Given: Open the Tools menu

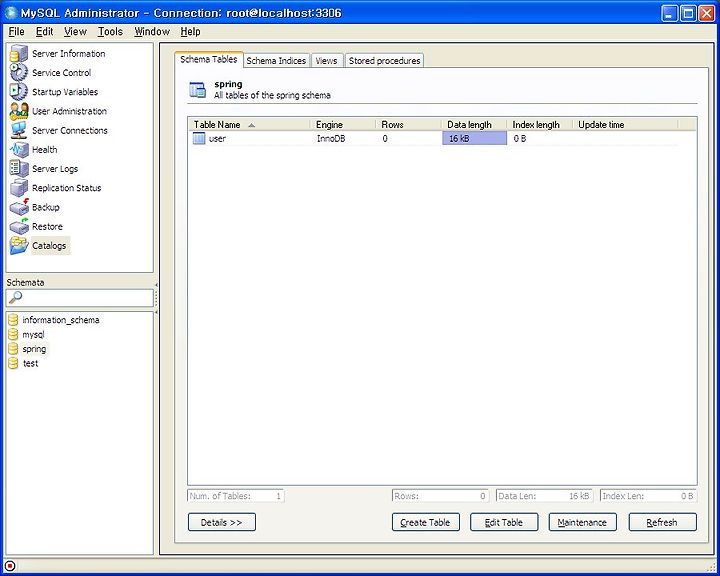Looking at the screenshot, I should pos(110,31).
